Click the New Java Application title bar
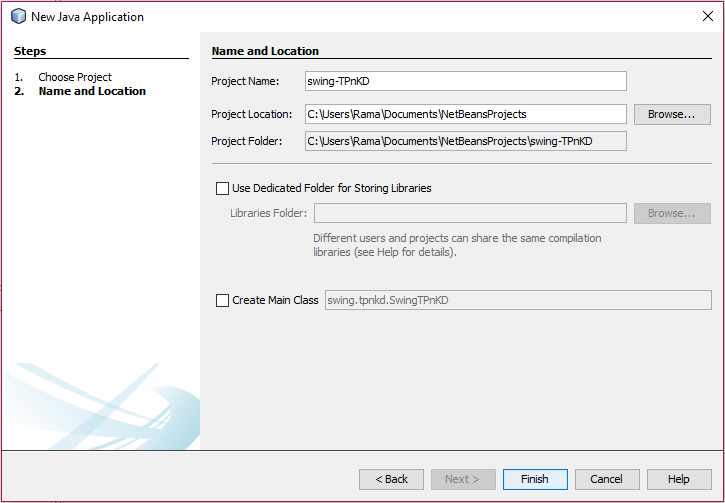The width and height of the screenshot is (725, 503). (300, 16)
